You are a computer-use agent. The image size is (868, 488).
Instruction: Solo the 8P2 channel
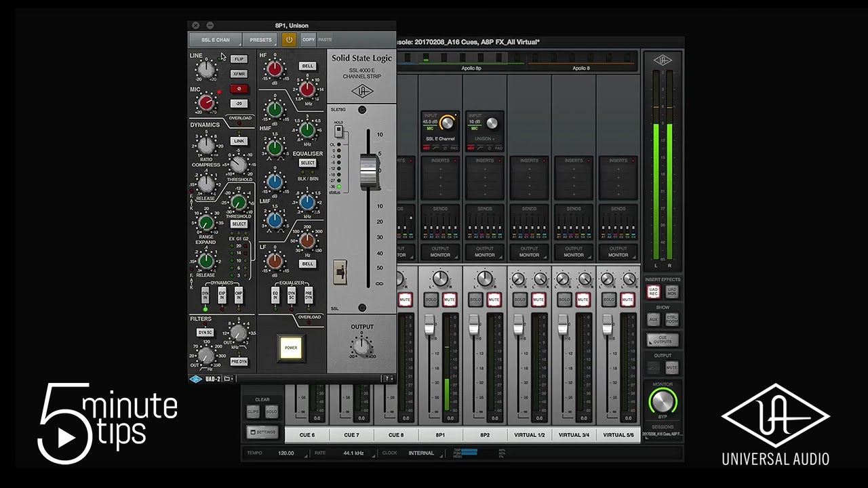(475, 299)
